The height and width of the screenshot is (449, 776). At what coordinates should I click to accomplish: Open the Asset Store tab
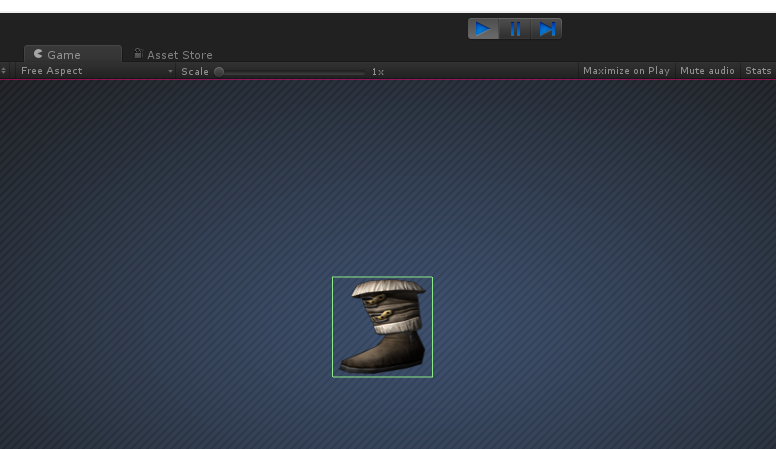point(173,54)
